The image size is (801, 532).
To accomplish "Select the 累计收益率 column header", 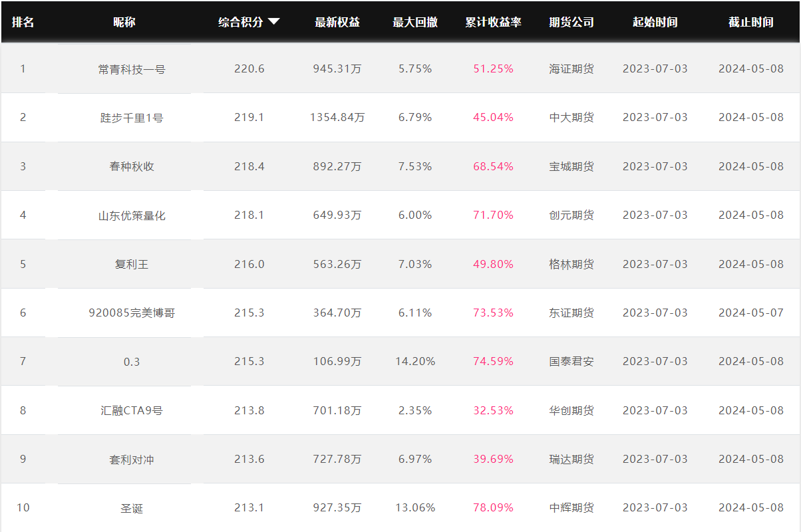I will 494,22.
